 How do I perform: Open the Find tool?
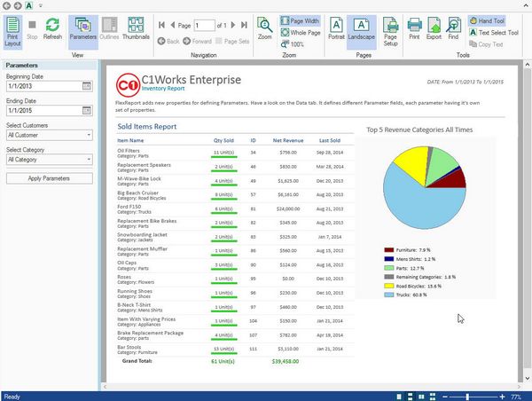453,28
